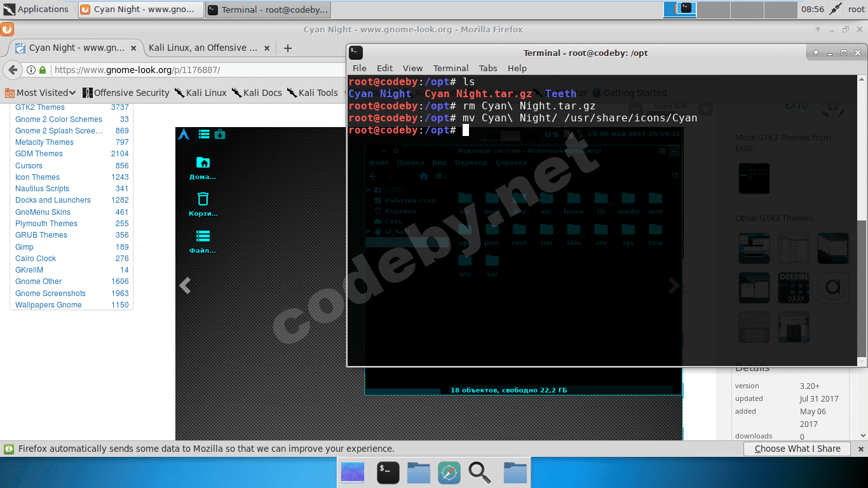Open the terminal Tabs menu
The width and height of the screenshot is (868, 488).
coord(488,68)
